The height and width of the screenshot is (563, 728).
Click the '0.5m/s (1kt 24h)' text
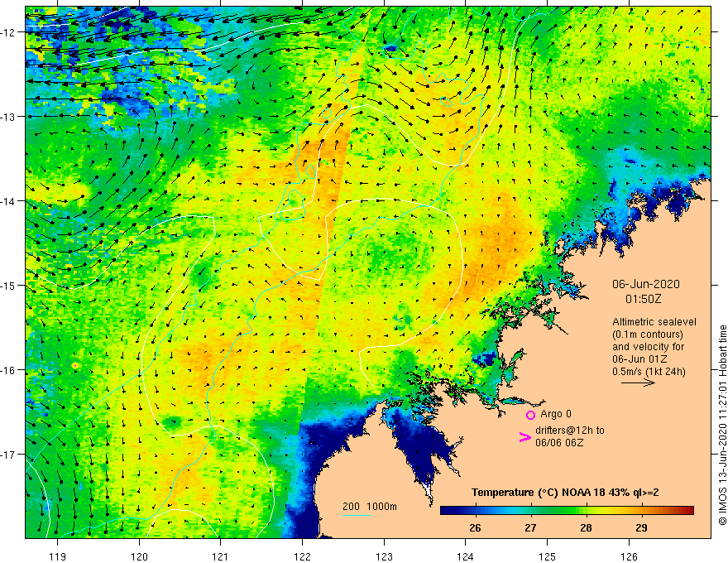[x=649, y=372]
